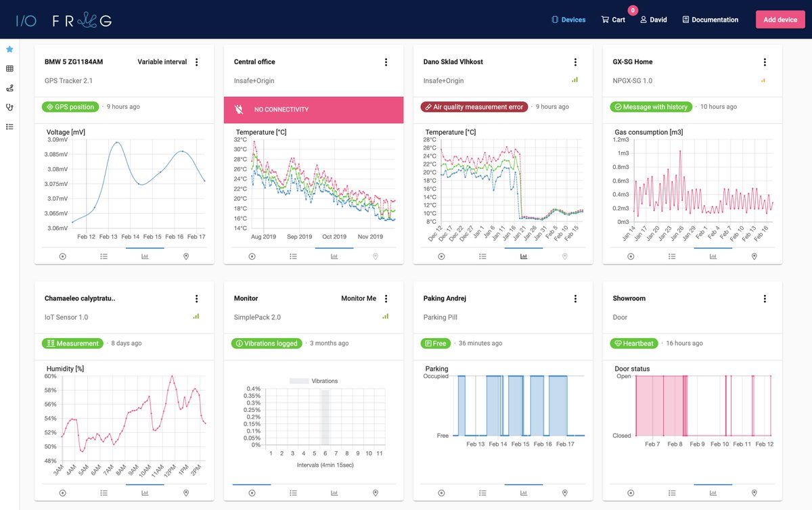Open the route tracking sidebar icon
The image size is (812, 510).
[x=9, y=88]
